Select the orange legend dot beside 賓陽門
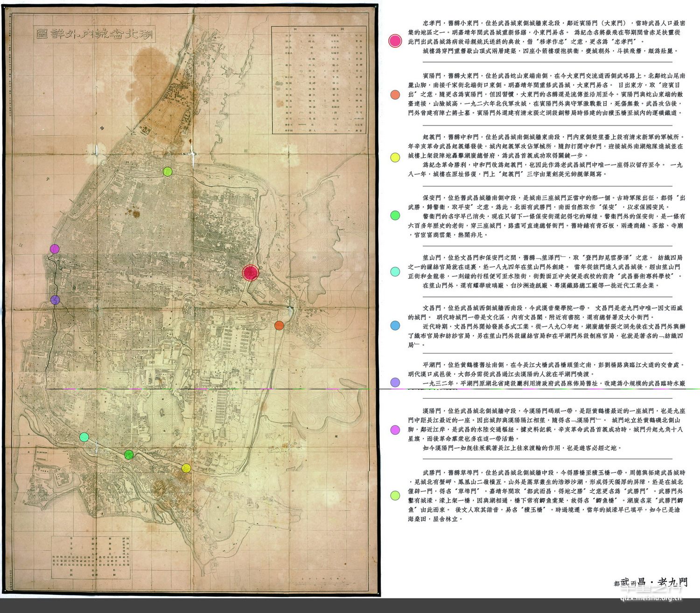Viewport: 700px width, 613px height. (x=395, y=95)
